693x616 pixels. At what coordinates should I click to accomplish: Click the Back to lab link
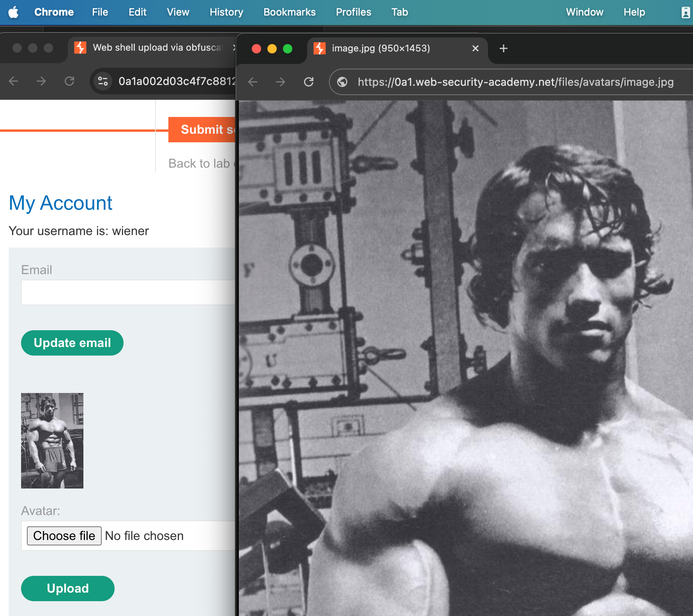coord(200,163)
